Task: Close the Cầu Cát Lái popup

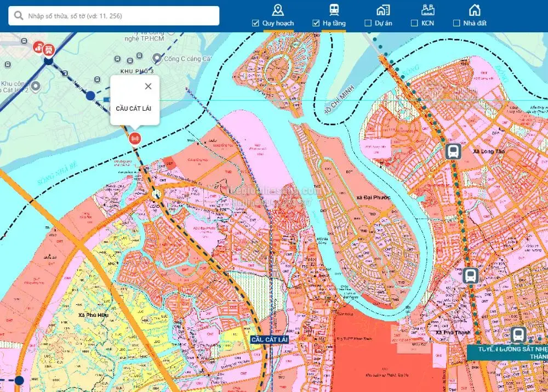Action: pyautogui.click(x=148, y=86)
